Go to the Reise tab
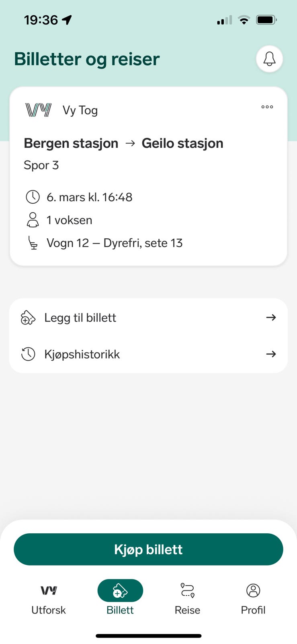This screenshot has height=644, width=297. (187, 600)
